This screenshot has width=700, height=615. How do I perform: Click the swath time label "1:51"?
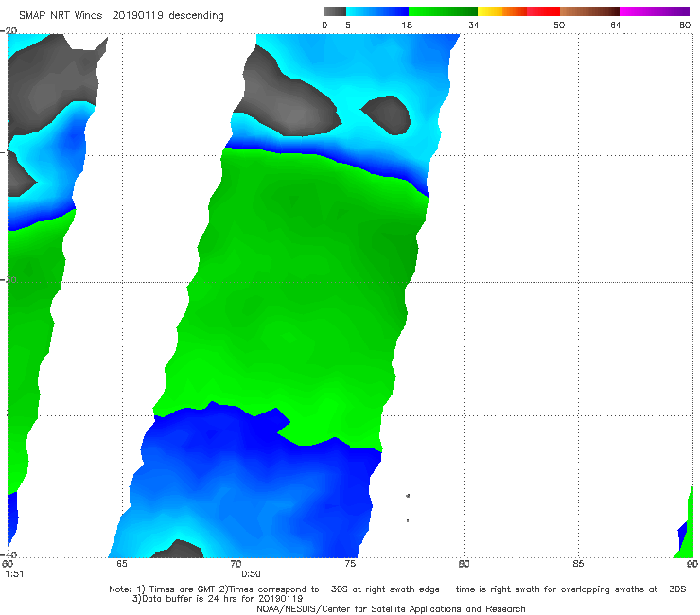pyautogui.click(x=14, y=574)
